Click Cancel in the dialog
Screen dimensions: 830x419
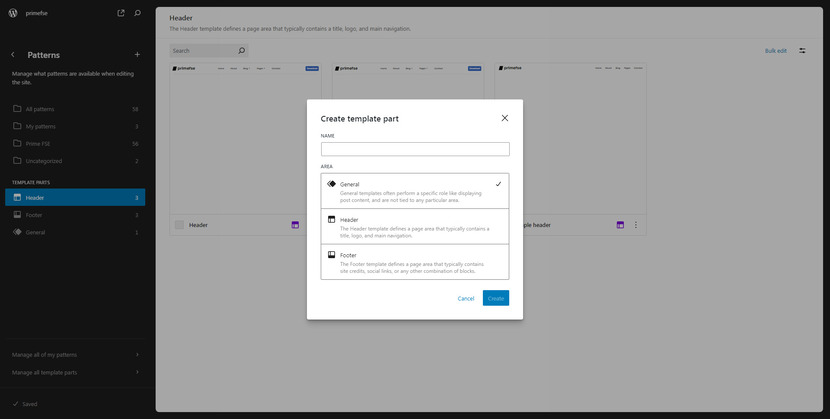pyautogui.click(x=466, y=298)
